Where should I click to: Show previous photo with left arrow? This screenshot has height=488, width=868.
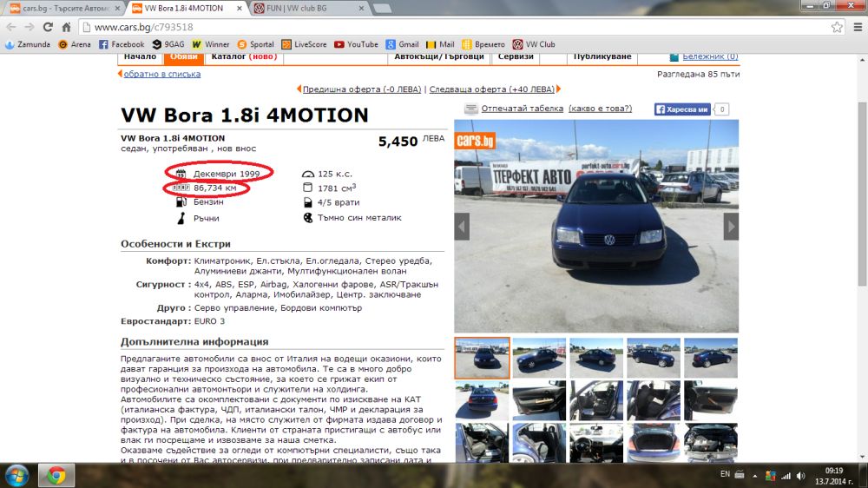462,227
